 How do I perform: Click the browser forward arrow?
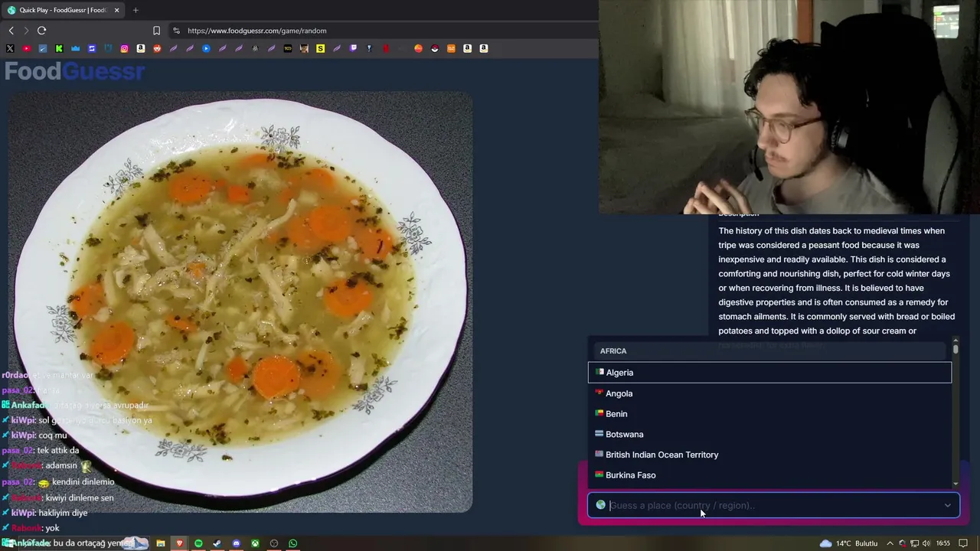pyautogui.click(x=26, y=31)
